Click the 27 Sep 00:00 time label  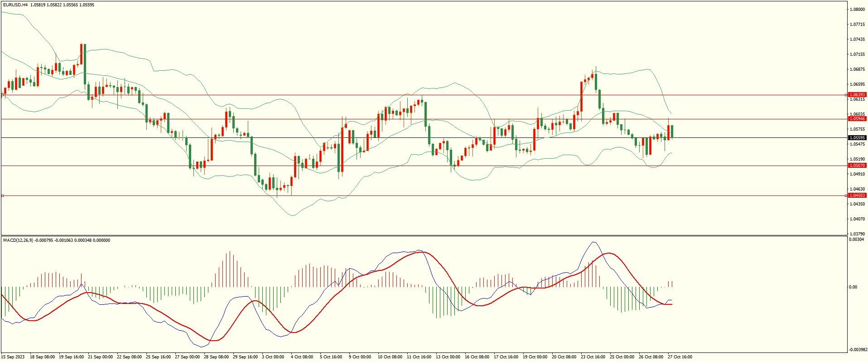pos(187,357)
